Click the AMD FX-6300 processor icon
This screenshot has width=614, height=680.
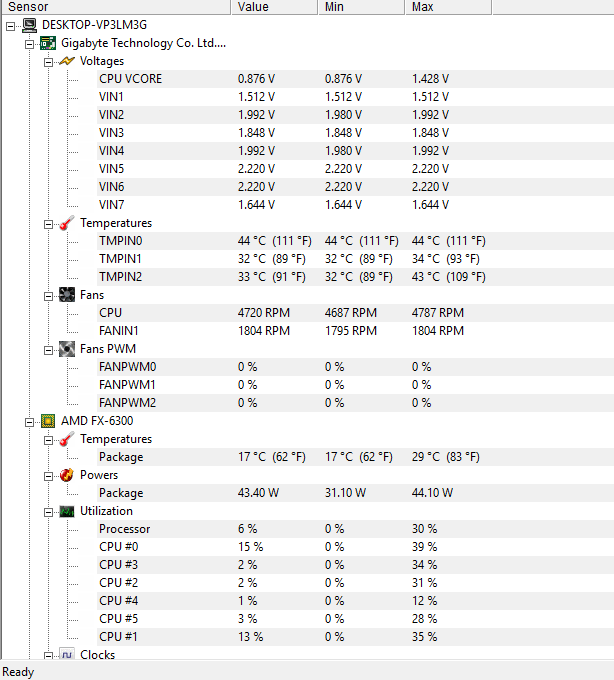[x=48, y=421]
